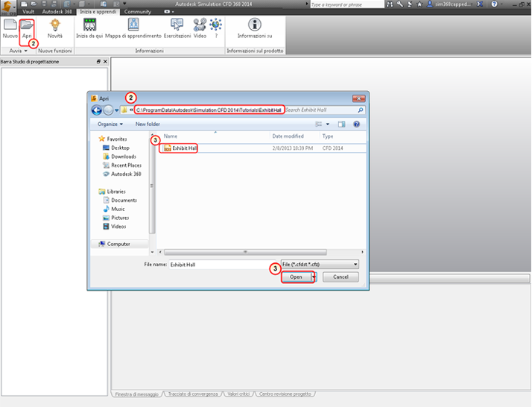532x407 pixels.
Task: Select Music under Libraries
Action: click(114, 209)
